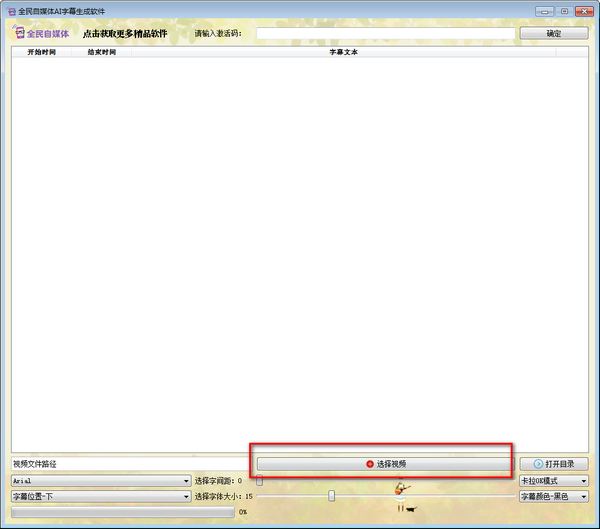The height and width of the screenshot is (529, 600).
Task: Click the 视频文件路径 path field
Action: (x=128, y=464)
